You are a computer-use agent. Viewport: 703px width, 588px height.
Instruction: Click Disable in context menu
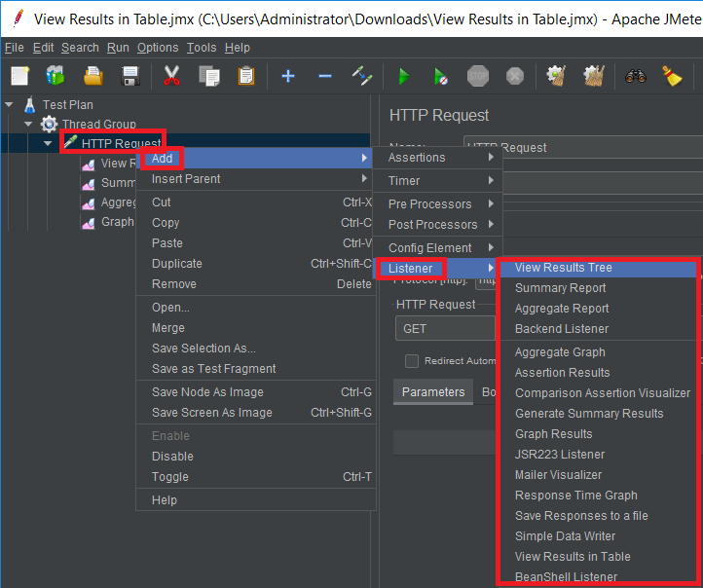point(255,457)
